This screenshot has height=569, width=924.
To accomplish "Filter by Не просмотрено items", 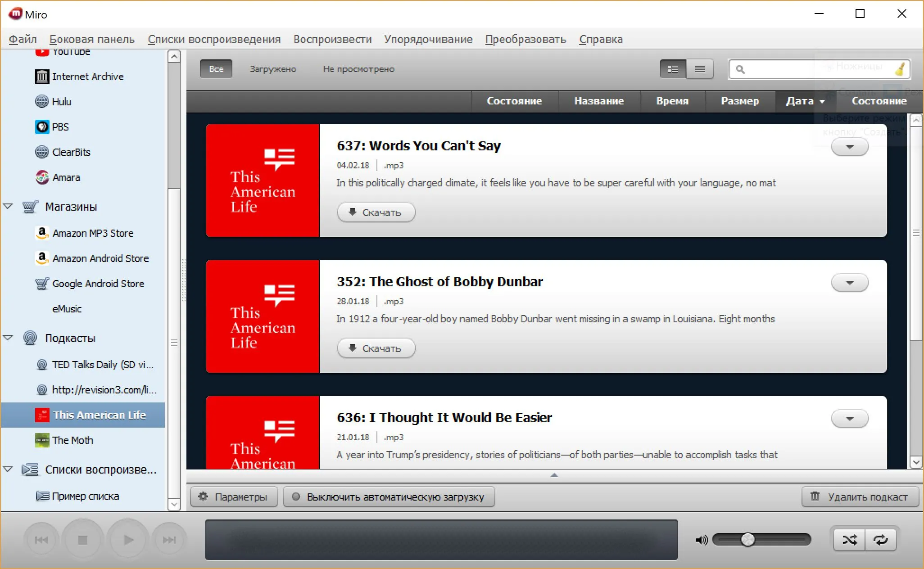I will 359,69.
